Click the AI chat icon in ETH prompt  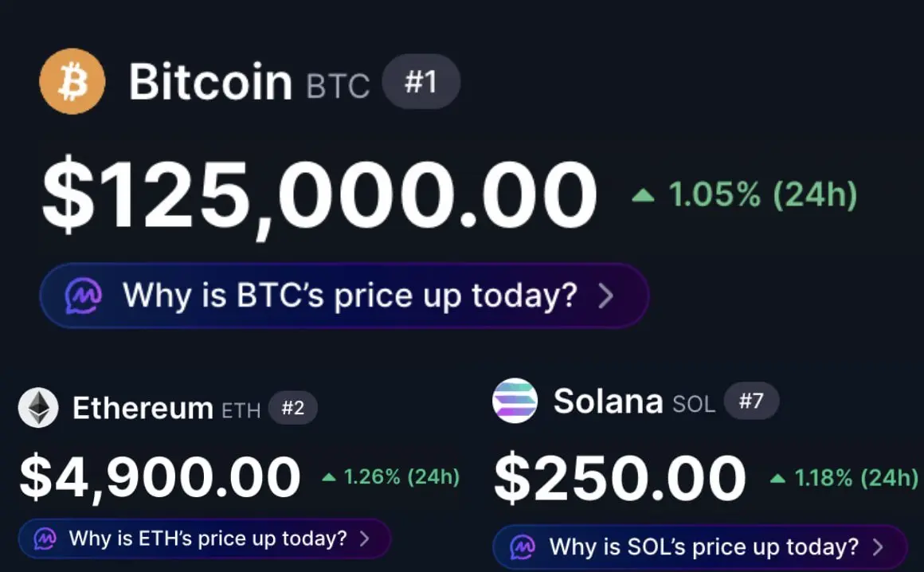pyautogui.click(x=45, y=539)
